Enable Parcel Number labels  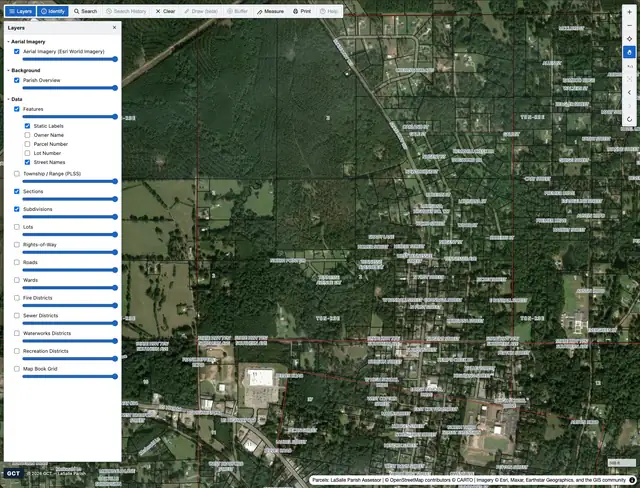(27, 144)
